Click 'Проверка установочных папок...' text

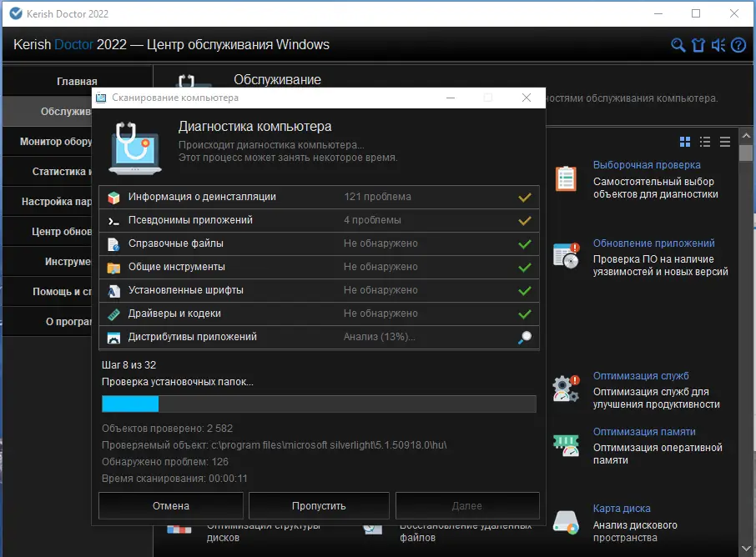[x=178, y=382]
